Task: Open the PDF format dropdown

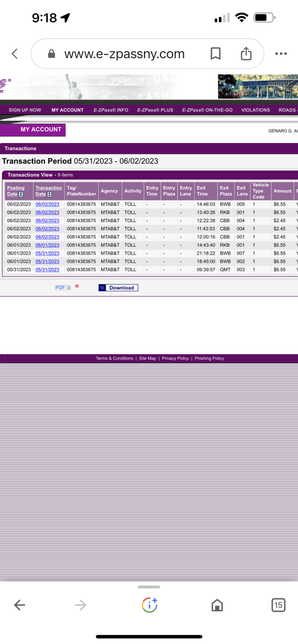Action: pos(63,288)
